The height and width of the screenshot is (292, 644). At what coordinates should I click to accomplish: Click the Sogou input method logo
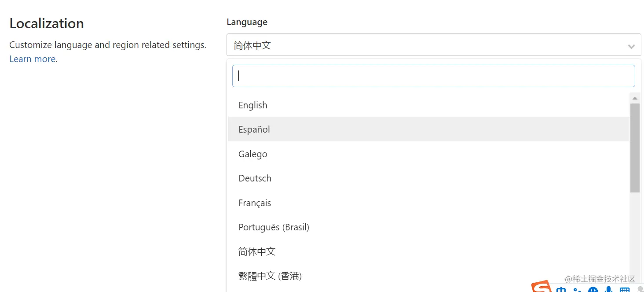[542, 288]
